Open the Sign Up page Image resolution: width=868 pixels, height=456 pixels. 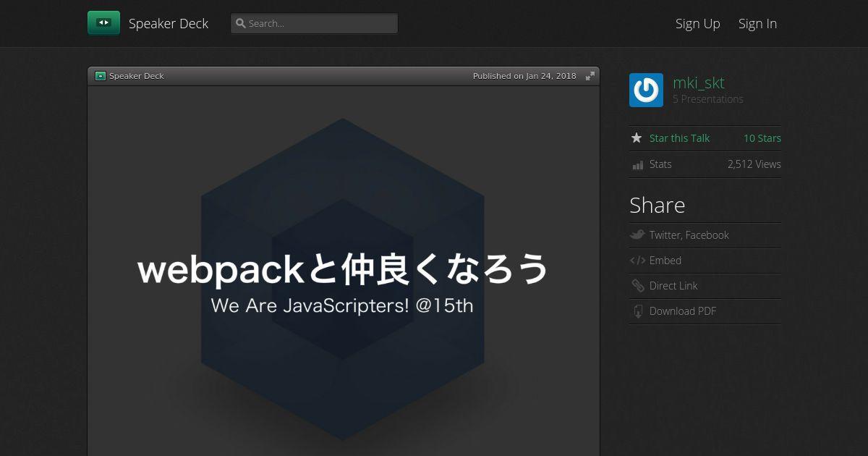click(698, 23)
